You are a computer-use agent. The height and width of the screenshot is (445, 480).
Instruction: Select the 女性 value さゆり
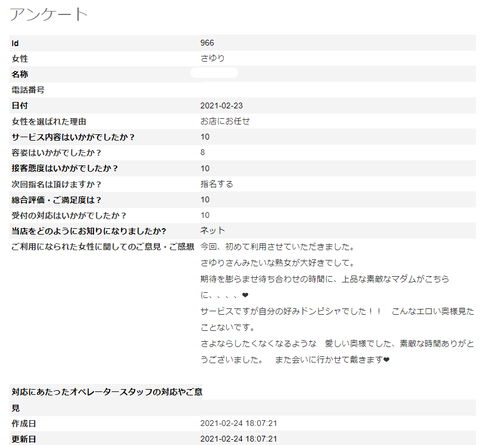coord(212,58)
